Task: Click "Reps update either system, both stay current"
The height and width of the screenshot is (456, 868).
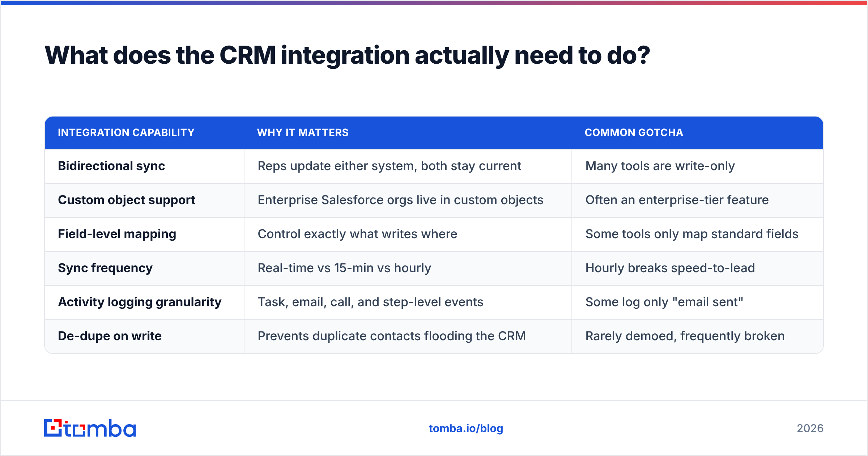Action: (x=389, y=166)
